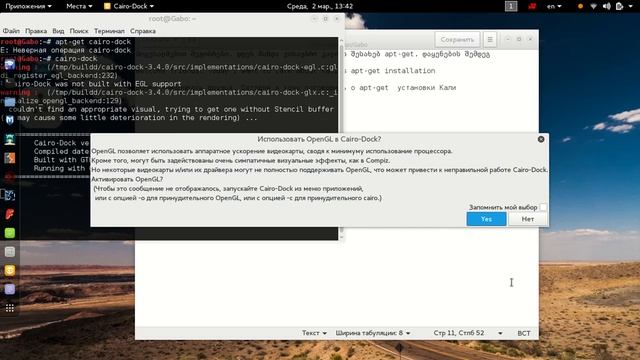Click the volume speaker icon
Screen dimensions: 640x360
click(x=607, y=6)
